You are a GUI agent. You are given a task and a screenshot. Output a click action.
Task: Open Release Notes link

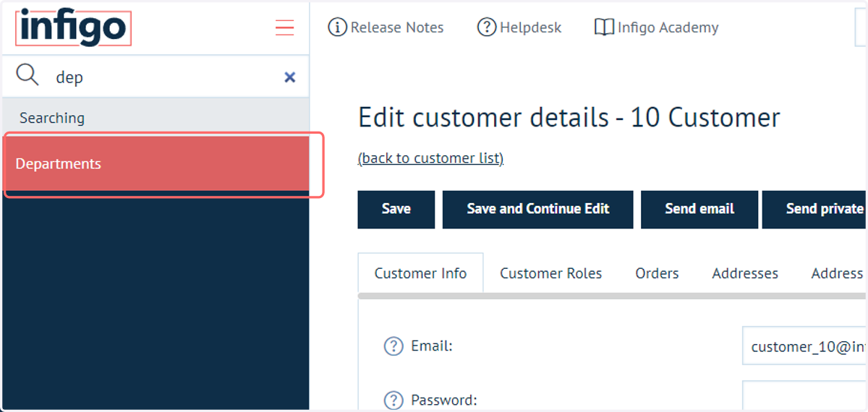(x=397, y=27)
